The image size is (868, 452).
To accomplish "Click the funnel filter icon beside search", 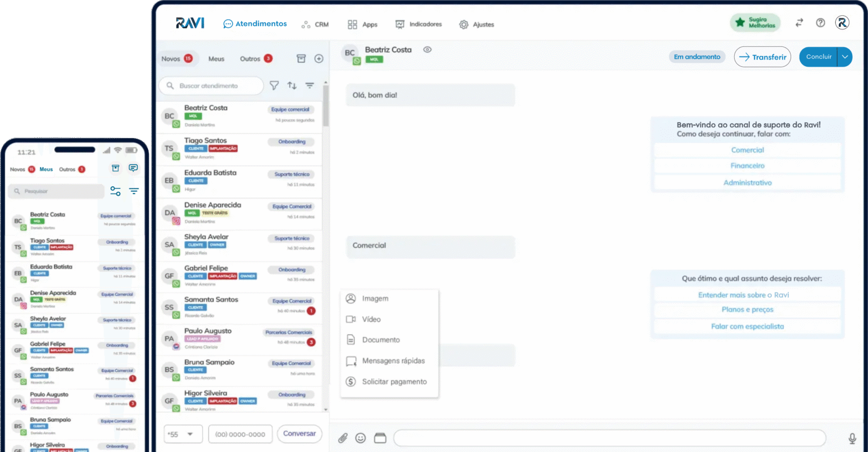I will (x=274, y=85).
